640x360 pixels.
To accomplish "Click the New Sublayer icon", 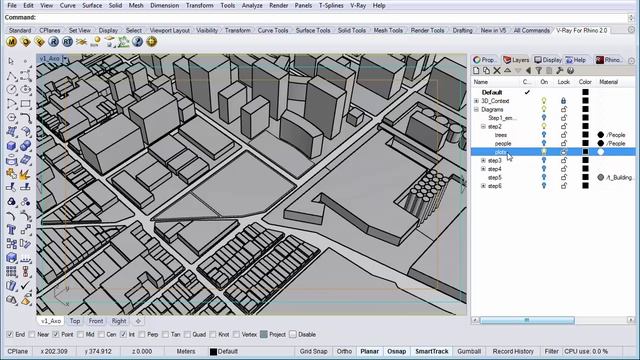I will point(487,71).
